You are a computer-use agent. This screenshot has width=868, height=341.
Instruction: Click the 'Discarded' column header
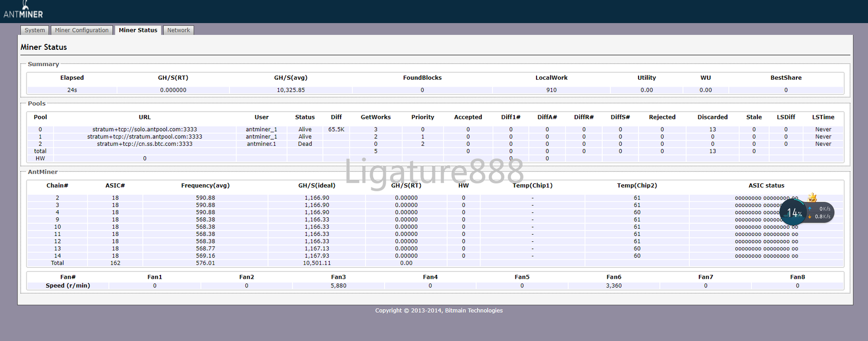tap(713, 117)
